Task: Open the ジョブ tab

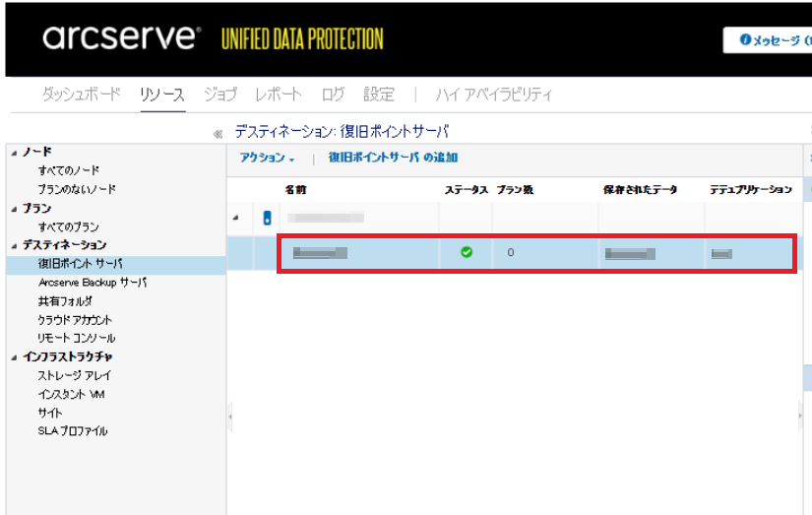Action: coord(220,95)
